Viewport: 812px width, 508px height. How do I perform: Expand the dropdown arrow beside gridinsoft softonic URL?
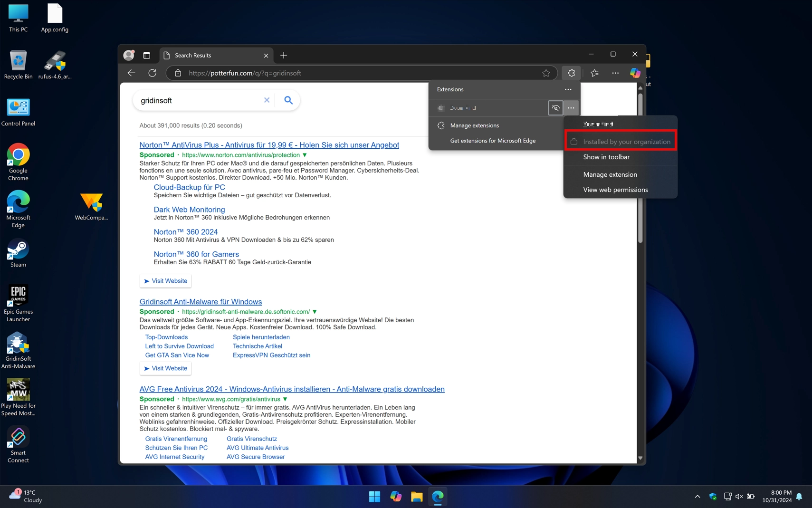(x=315, y=312)
